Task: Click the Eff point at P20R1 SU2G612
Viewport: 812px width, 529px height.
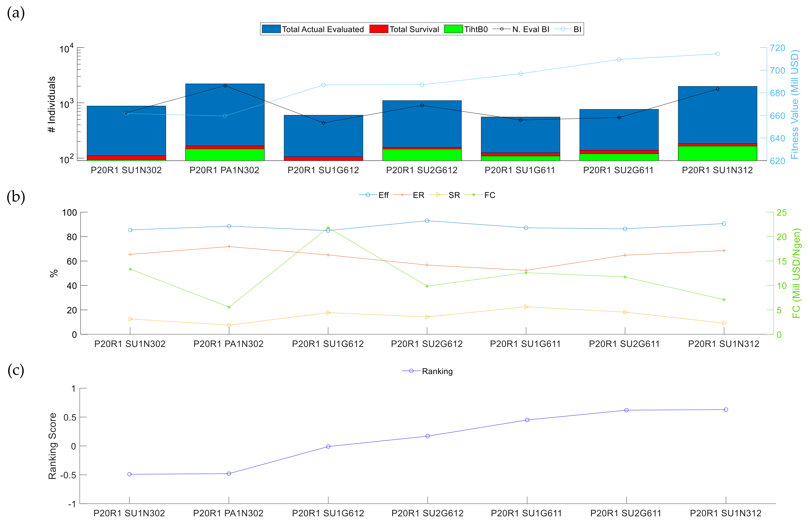Action: pyautogui.click(x=427, y=221)
